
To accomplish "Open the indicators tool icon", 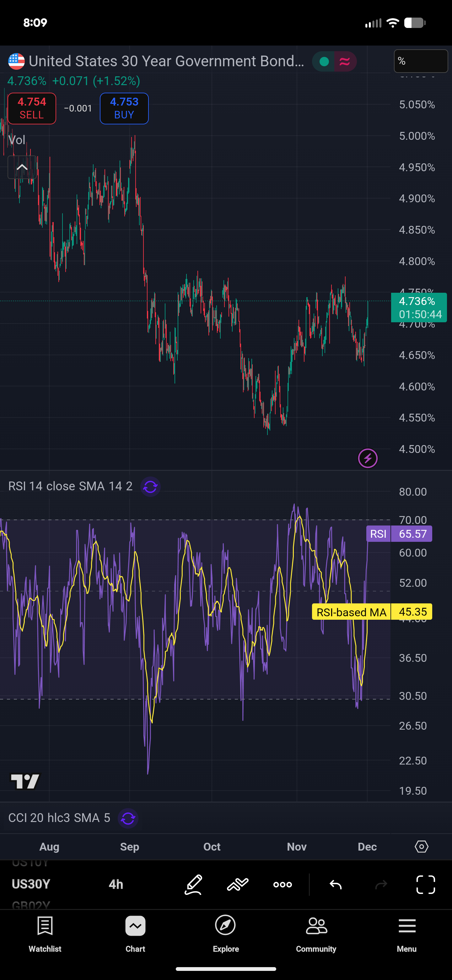I will [x=238, y=885].
